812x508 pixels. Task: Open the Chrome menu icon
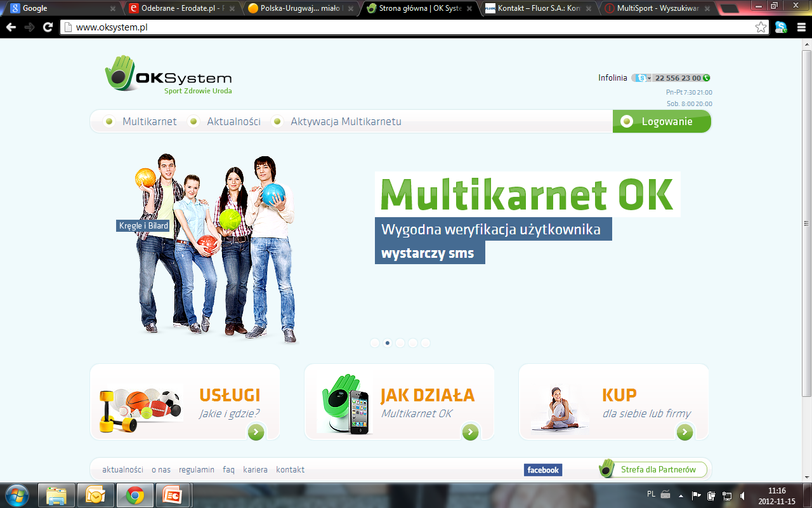[801, 27]
